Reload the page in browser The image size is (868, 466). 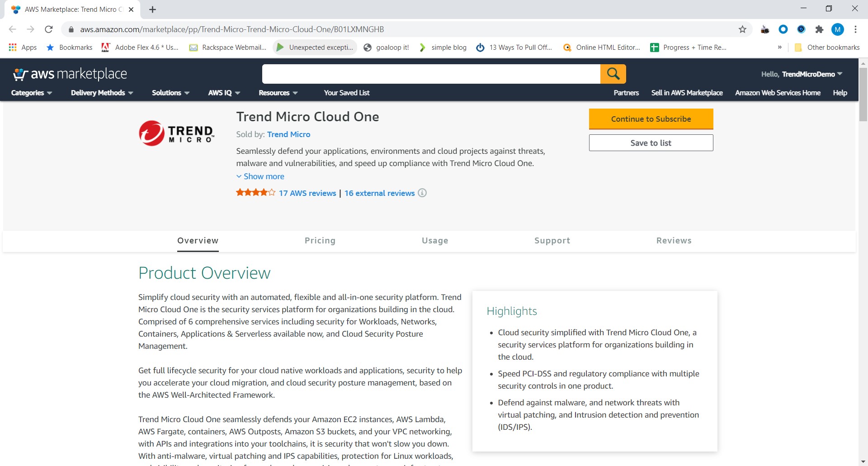(x=49, y=29)
